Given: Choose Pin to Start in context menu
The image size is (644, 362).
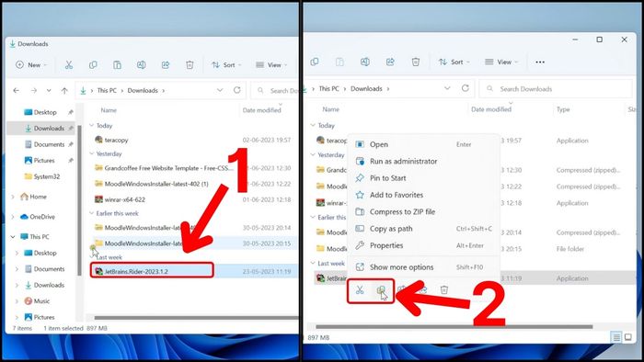Looking at the screenshot, I should pyautogui.click(x=423, y=178).
